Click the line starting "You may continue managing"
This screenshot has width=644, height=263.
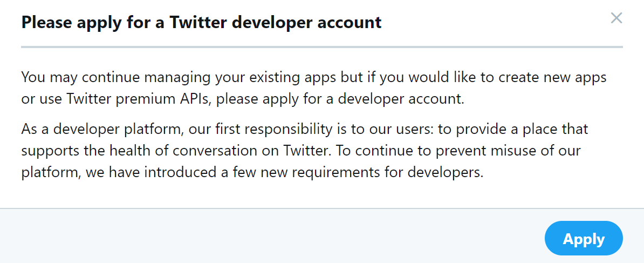pos(314,77)
